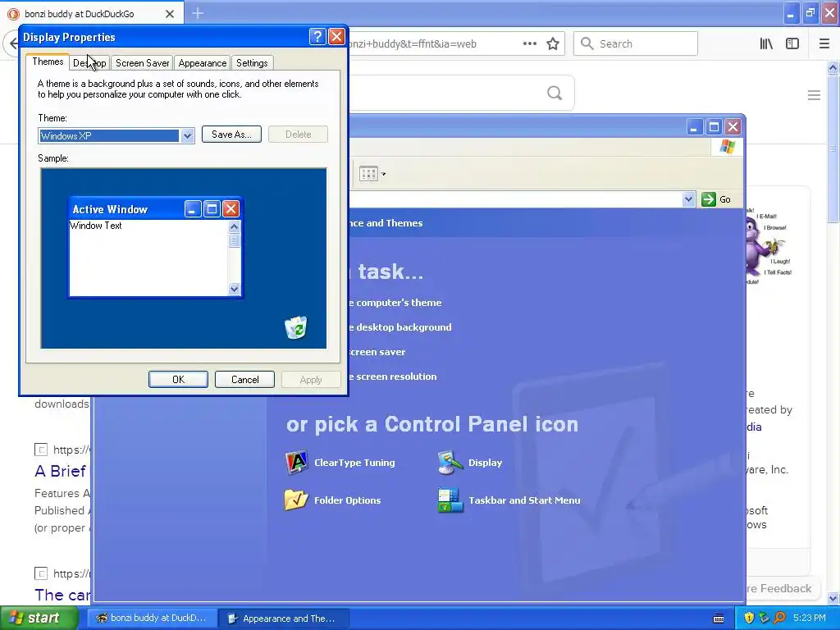This screenshot has height=630, width=840.
Task: Select the Themes tab
Action: [48, 62]
